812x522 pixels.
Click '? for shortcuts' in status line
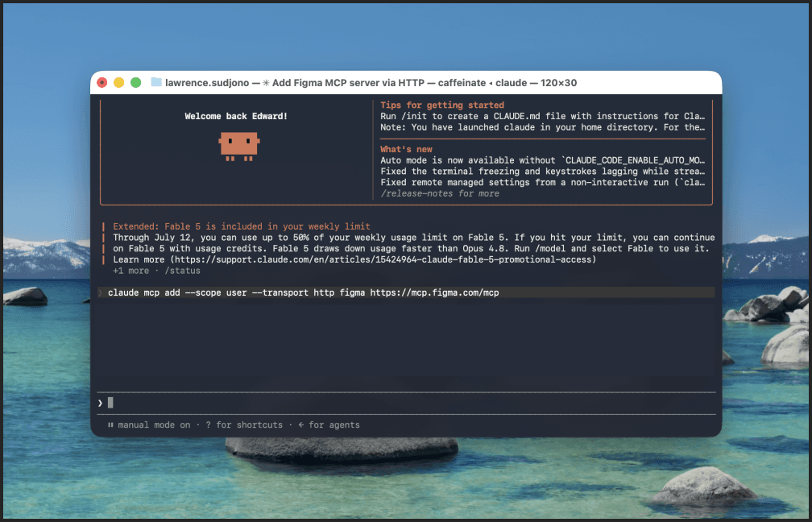(x=244, y=425)
